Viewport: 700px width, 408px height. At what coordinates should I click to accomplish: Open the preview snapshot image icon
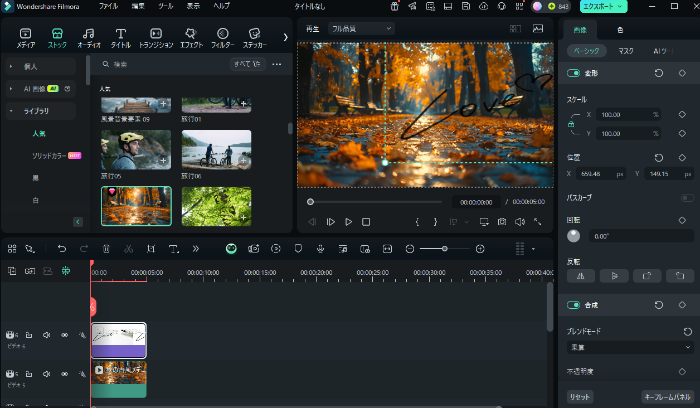(x=538, y=29)
